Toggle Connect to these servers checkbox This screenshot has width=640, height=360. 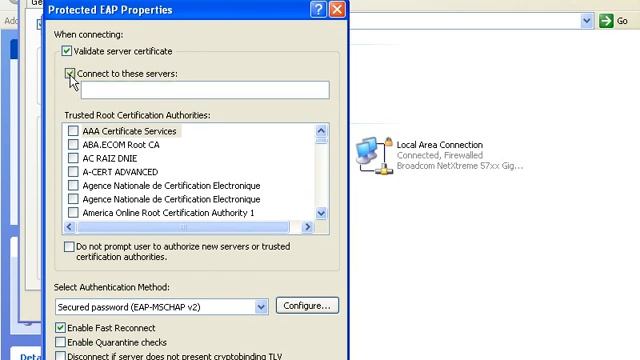tap(70, 73)
